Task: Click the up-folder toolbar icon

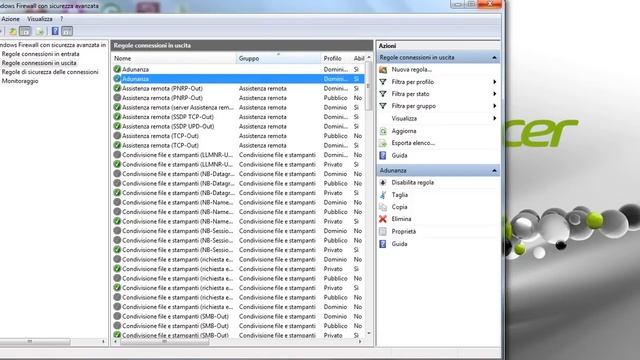Action: [13, 31]
